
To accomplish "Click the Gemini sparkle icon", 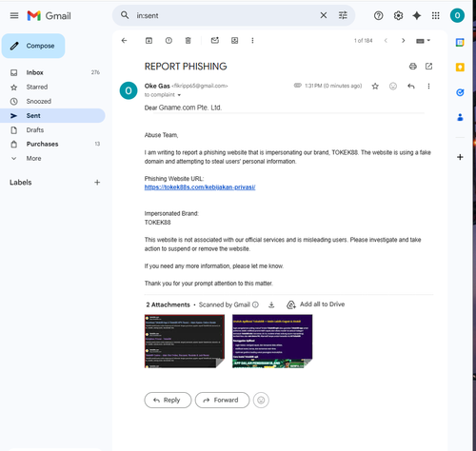I will pos(417,15).
